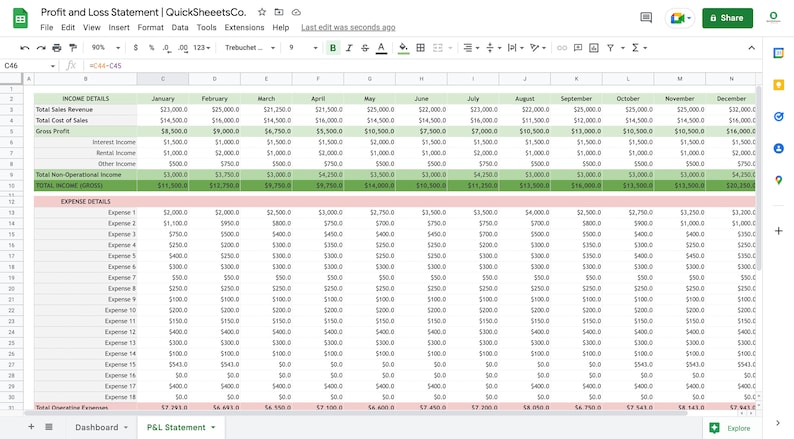Screen dimensions: 794x439
Task: Select column C header
Action: pyautogui.click(x=163, y=78)
